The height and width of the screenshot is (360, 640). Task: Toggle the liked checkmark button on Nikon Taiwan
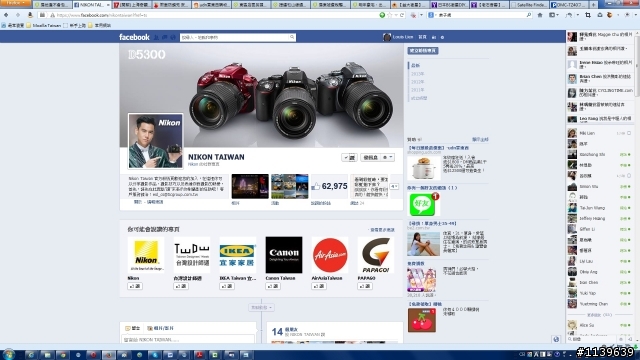(349, 158)
